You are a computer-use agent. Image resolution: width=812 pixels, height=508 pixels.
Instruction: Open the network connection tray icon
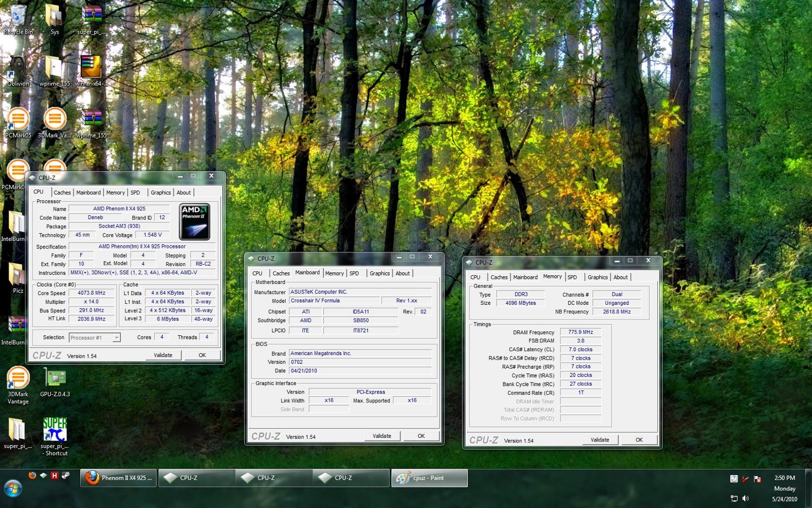(734, 498)
